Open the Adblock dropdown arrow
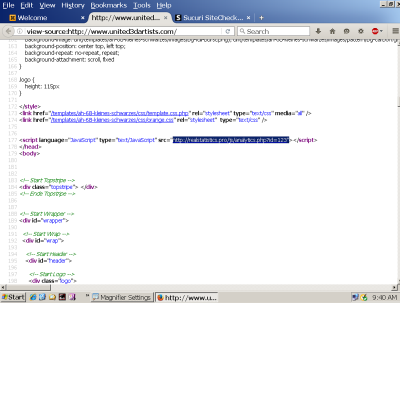The image size is (400, 400). [x=381, y=31]
